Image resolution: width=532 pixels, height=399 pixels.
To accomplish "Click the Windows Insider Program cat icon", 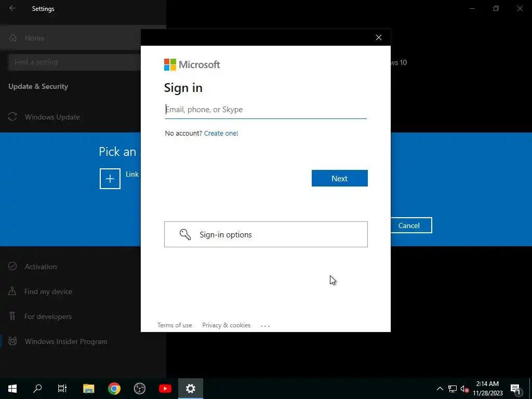I will point(12,341).
